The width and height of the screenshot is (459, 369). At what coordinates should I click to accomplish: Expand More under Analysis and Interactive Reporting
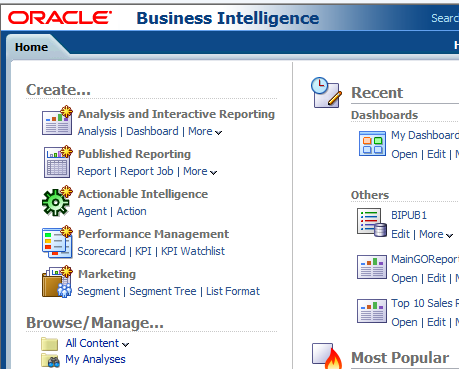pos(205,131)
